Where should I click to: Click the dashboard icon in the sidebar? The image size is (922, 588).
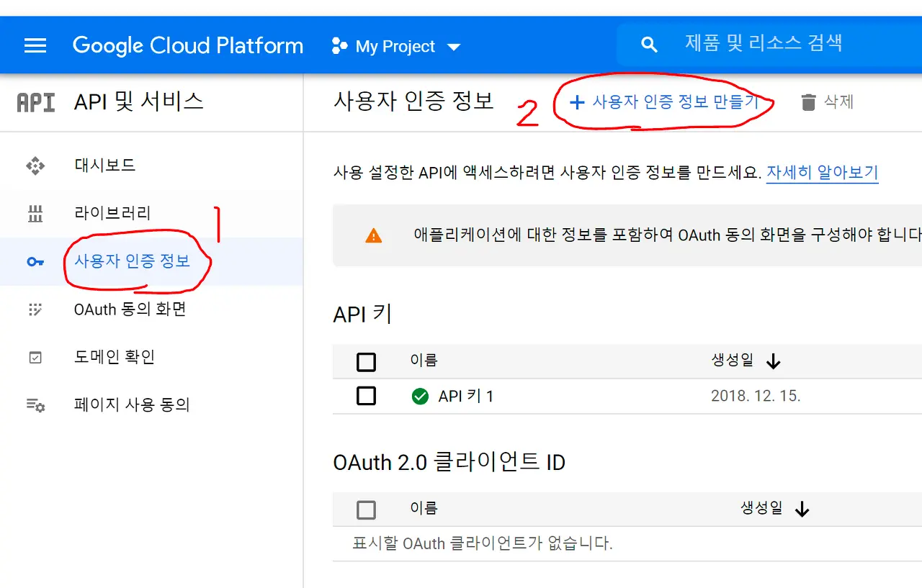[35, 166]
